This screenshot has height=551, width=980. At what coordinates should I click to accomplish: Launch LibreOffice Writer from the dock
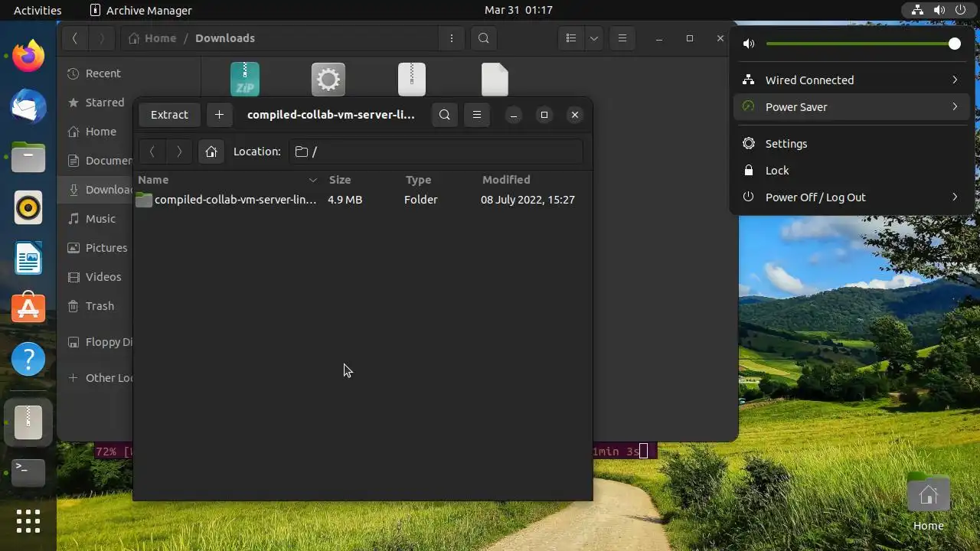tap(28, 258)
